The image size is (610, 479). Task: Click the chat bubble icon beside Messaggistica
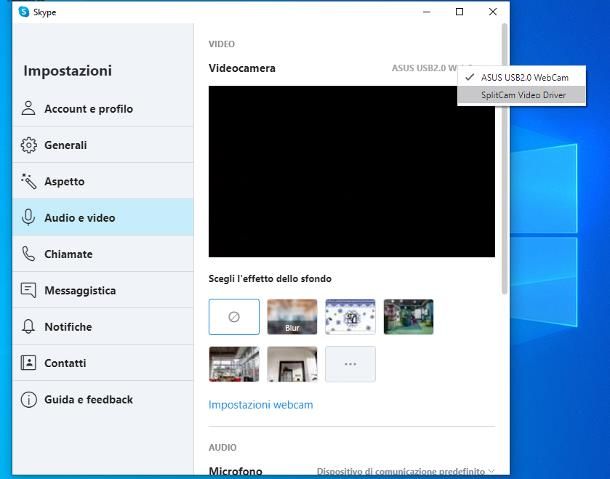28,290
